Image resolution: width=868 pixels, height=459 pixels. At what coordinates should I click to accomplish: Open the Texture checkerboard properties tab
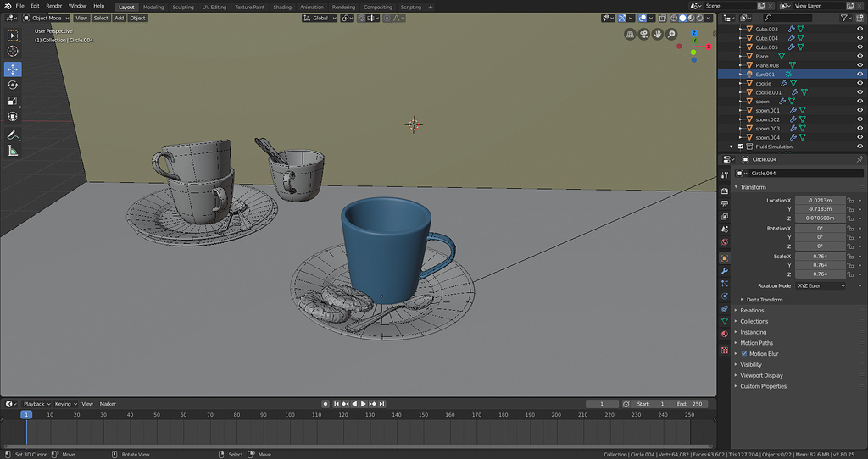click(x=725, y=350)
